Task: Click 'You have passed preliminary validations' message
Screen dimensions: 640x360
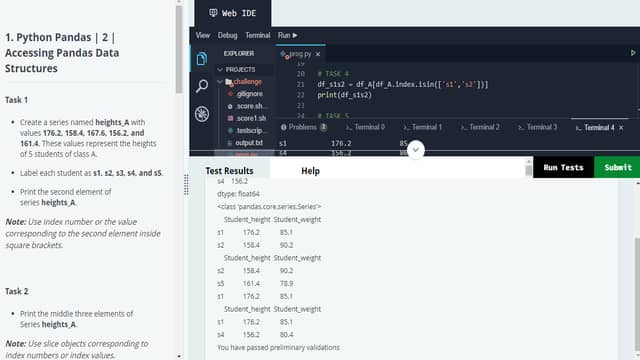Action: 278,347
